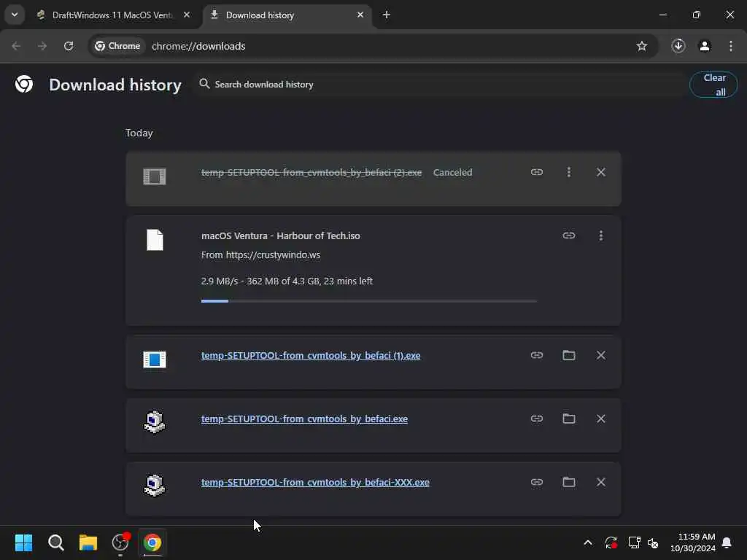This screenshot has height=560, width=747.
Task: Open more actions for canceled befaci (2).exe
Action: point(569,172)
